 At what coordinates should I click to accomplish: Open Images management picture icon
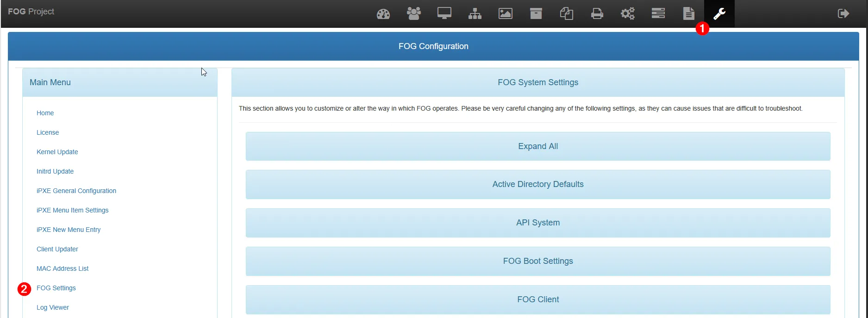505,14
